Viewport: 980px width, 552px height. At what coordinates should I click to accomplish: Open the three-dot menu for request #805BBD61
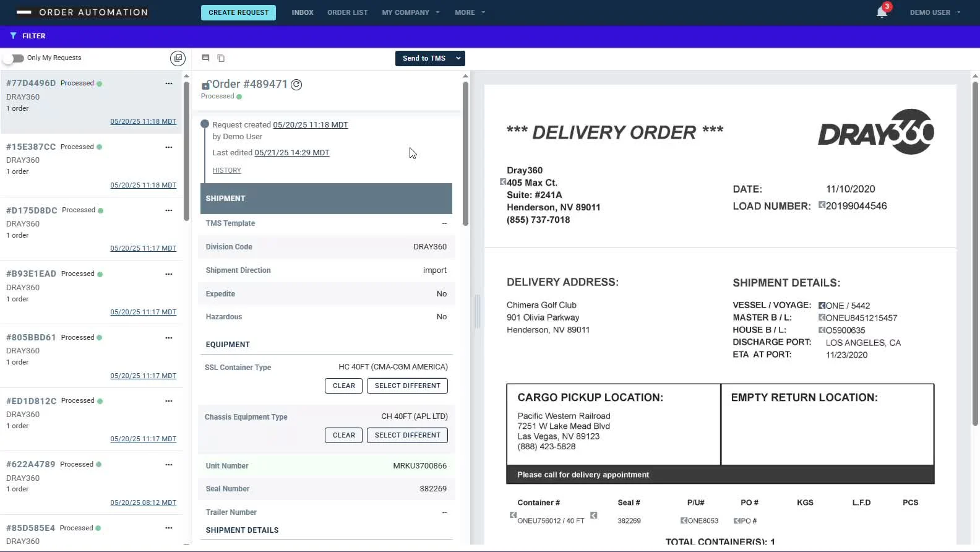click(168, 338)
